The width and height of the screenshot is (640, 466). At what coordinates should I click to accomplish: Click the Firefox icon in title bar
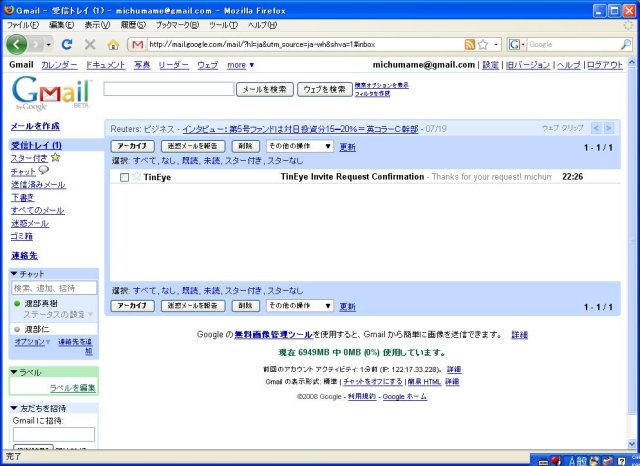pyautogui.click(x=9, y=10)
